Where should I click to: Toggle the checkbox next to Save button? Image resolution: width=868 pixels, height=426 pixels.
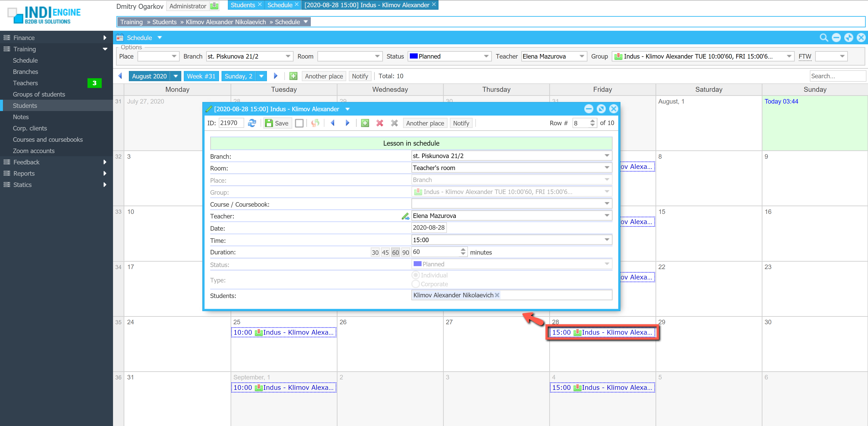(299, 123)
